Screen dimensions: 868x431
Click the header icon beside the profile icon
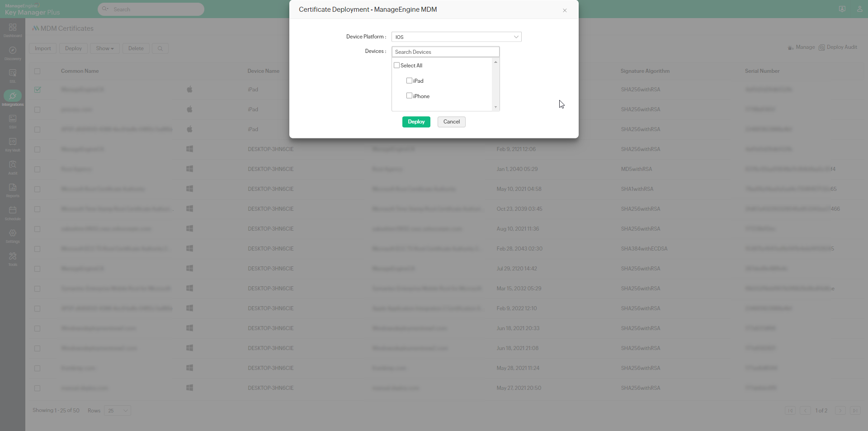pos(842,9)
